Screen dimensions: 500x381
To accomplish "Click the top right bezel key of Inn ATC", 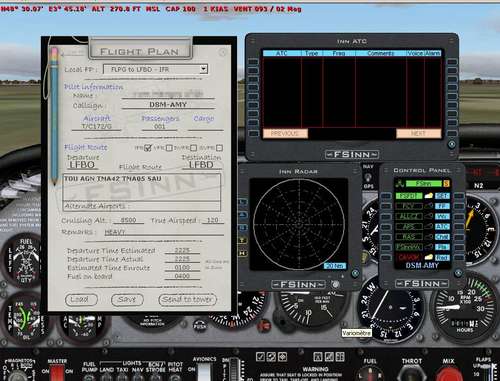I will pyautogui.click(x=452, y=62).
